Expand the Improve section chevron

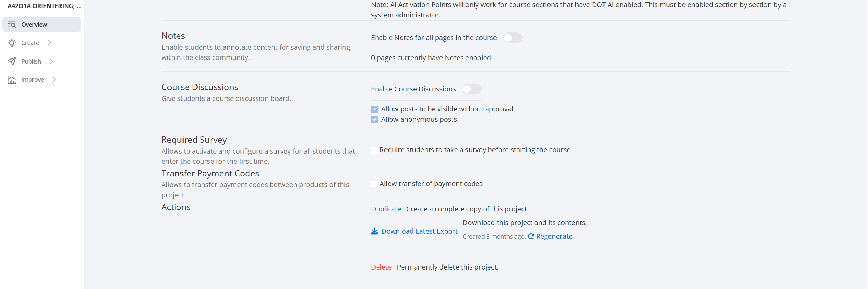click(x=54, y=80)
